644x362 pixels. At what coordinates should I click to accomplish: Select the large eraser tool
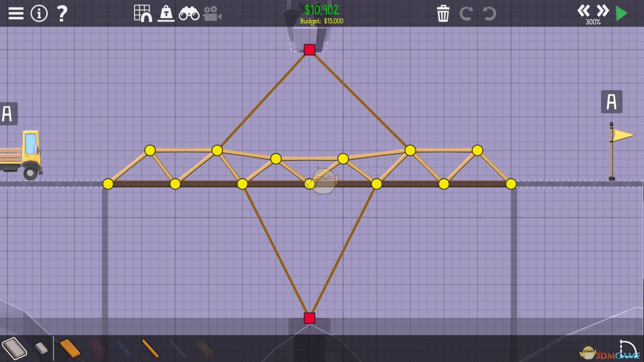14,349
